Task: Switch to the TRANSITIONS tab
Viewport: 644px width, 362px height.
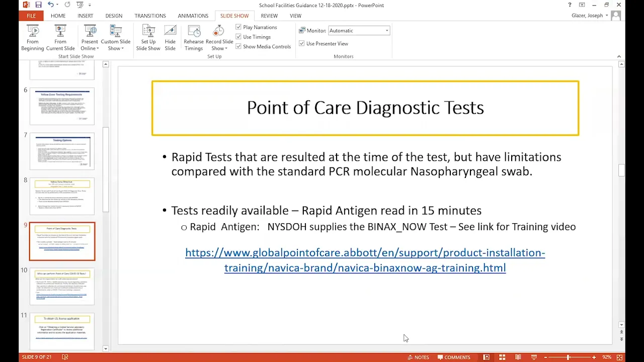Action: point(150,16)
